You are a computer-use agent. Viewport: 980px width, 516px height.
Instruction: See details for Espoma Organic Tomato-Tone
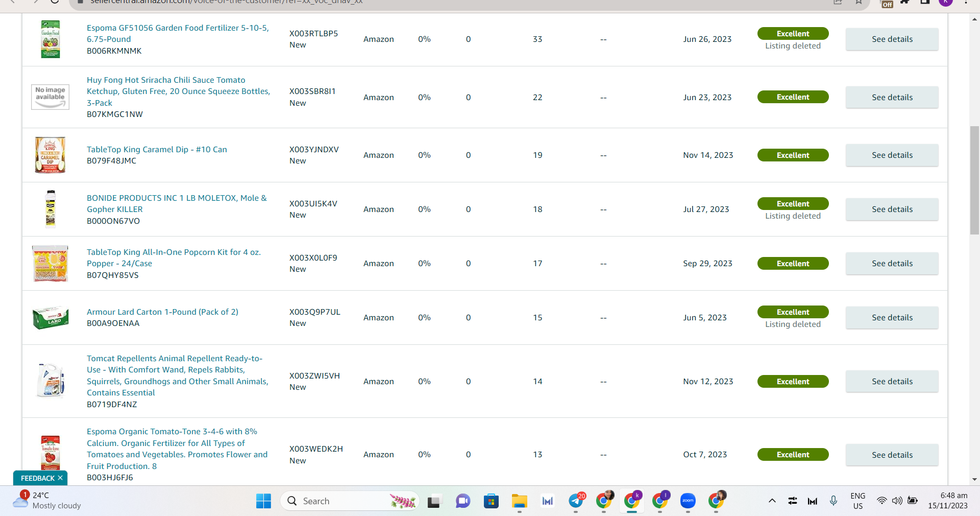[892, 455]
